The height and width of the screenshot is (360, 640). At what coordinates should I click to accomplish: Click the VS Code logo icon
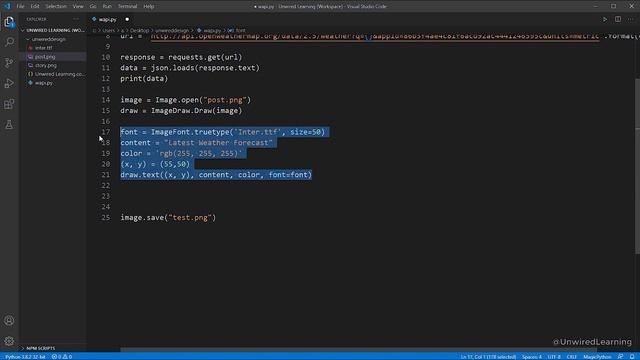click(7, 6)
